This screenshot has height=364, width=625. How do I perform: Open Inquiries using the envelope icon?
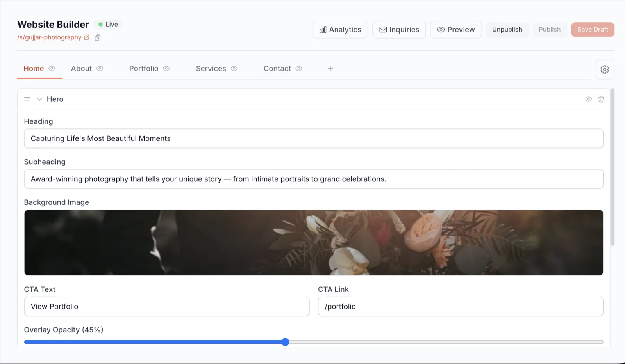tap(383, 29)
